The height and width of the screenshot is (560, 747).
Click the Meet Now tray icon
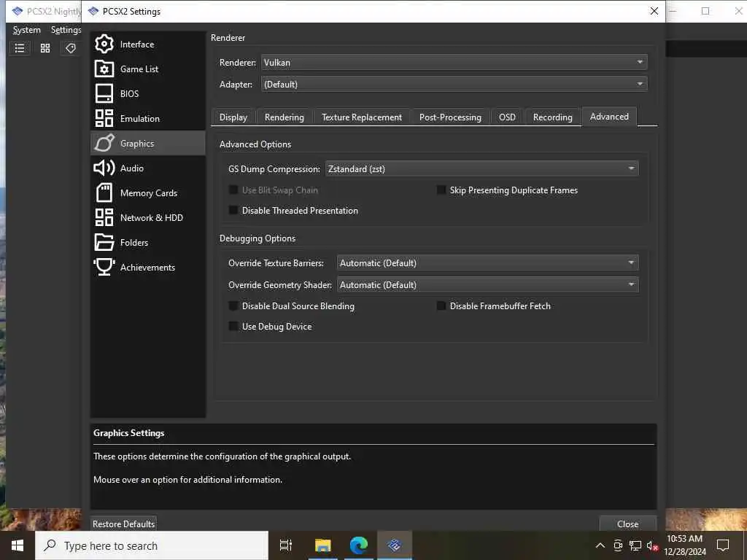[x=618, y=545]
